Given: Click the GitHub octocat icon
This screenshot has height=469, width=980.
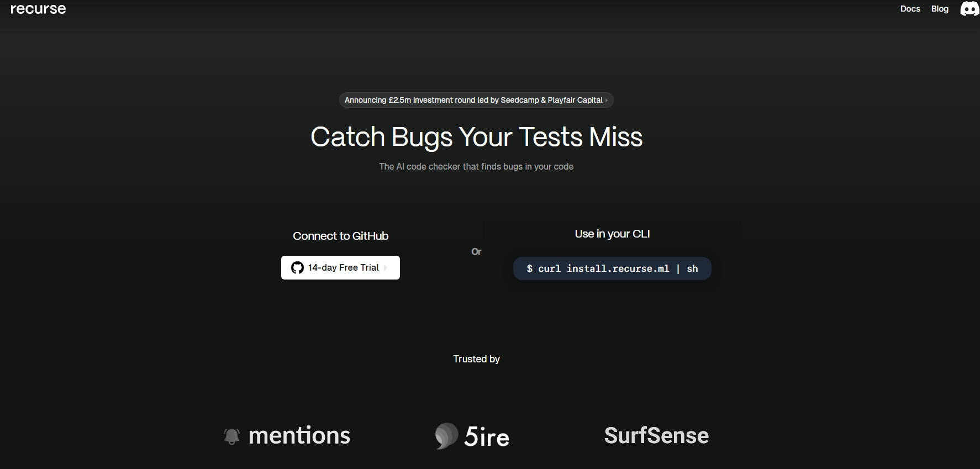Looking at the screenshot, I should (x=297, y=268).
